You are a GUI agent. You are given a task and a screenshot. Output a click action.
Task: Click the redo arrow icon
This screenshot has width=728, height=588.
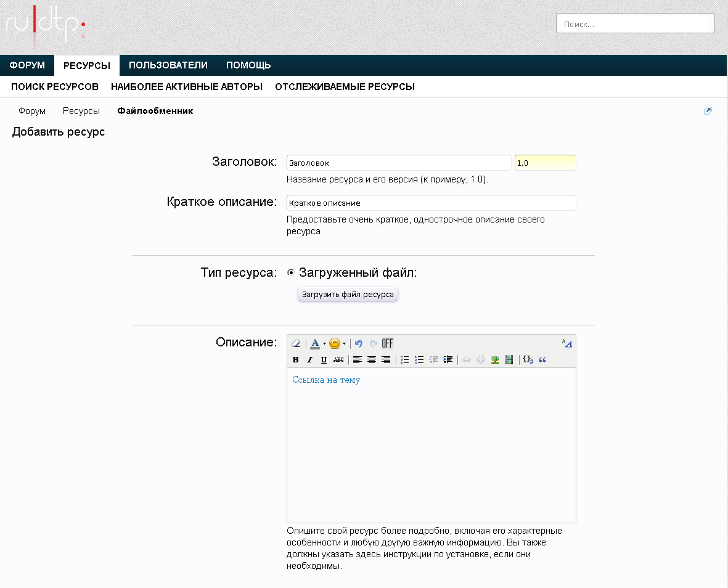click(x=374, y=343)
